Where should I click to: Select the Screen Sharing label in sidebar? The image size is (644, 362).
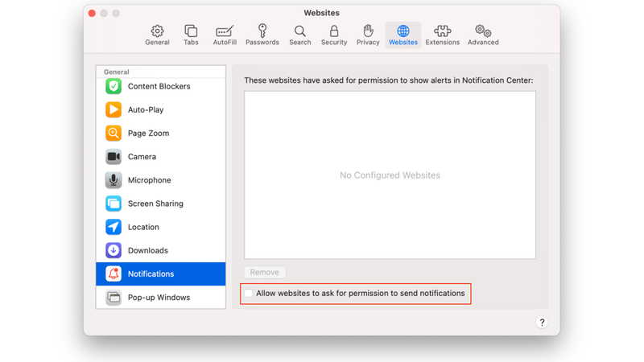coord(155,204)
